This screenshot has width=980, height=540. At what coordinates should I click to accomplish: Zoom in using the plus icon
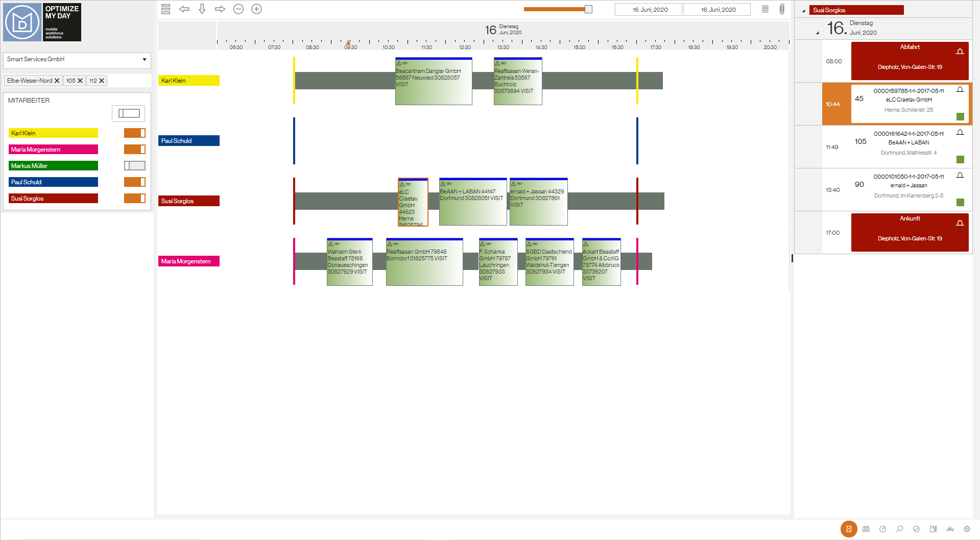coord(256,9)
